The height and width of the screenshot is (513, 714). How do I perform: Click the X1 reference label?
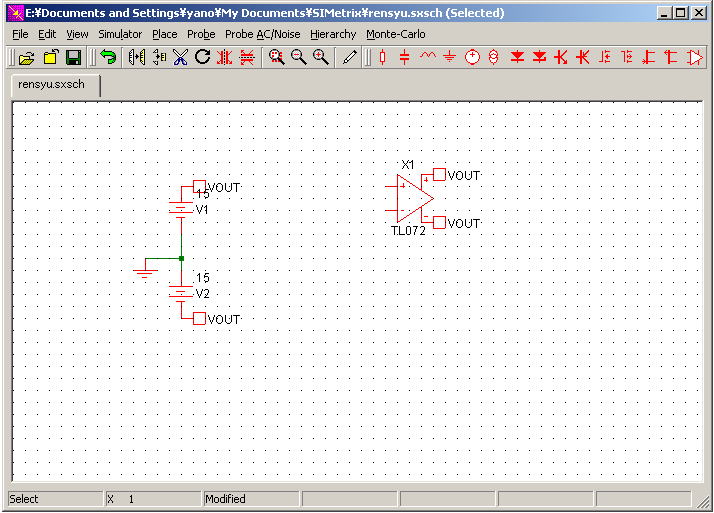point(408,164)
